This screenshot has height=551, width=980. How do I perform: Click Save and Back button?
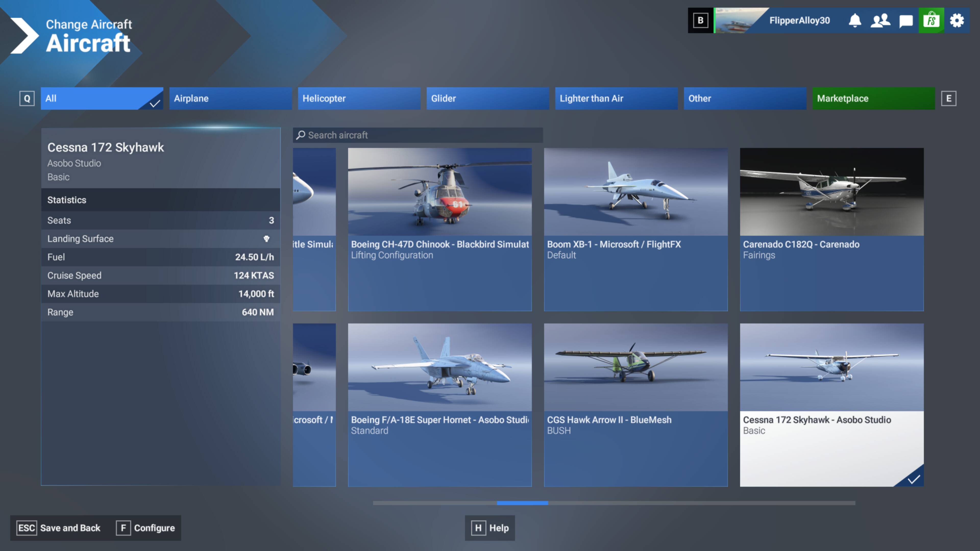(59, 528)
